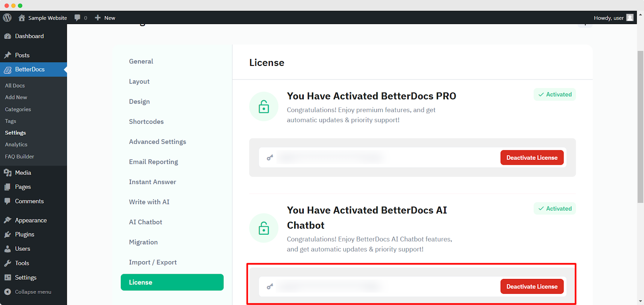Open the Media library icon
This screenshot has height=305, width=644.
(8, 172)
